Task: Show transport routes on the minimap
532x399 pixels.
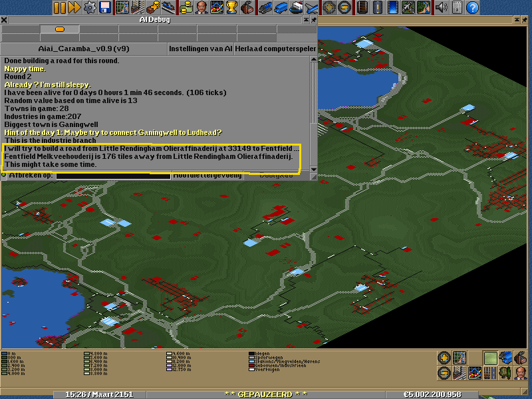Action: tap(490, 373)
